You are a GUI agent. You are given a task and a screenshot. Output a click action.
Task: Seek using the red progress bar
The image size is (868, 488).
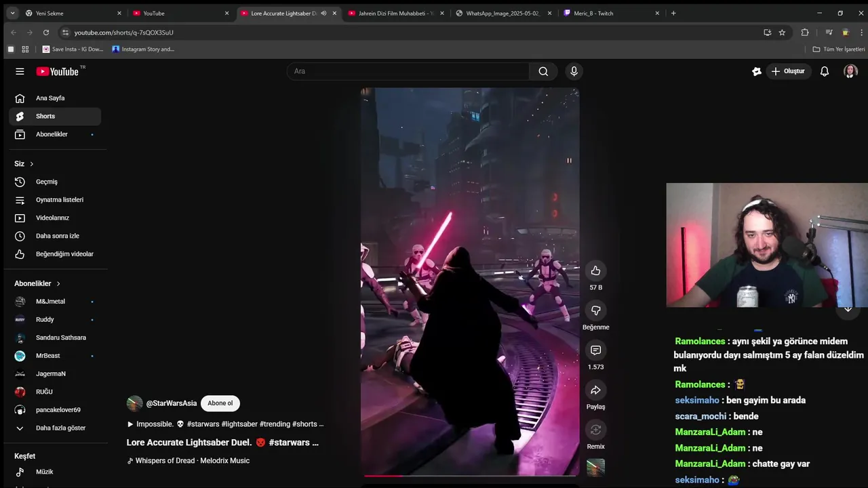(x=470, y=476)
